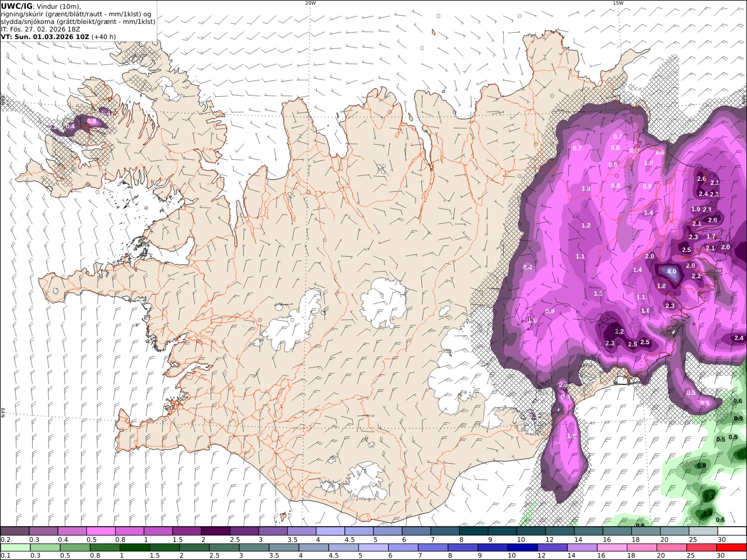Click the UWC/IG title label
747x560 pixels.
point(16,6)
